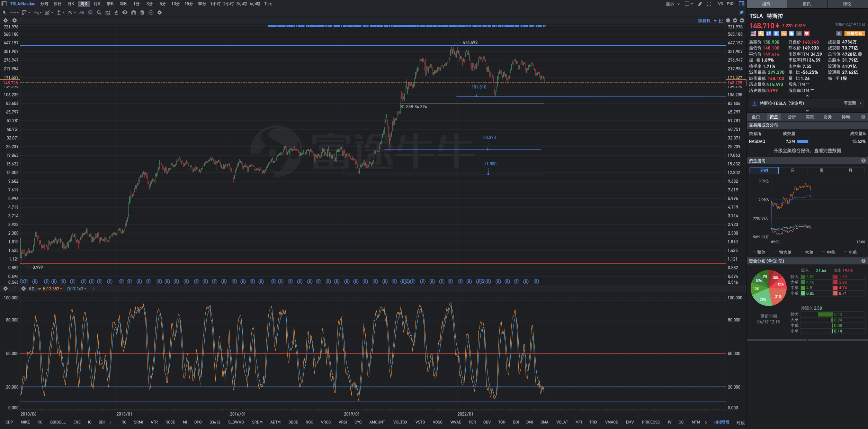The image size is (868, 429).
Task: Open the candlestick measure tool
Action: coord(108,12)
